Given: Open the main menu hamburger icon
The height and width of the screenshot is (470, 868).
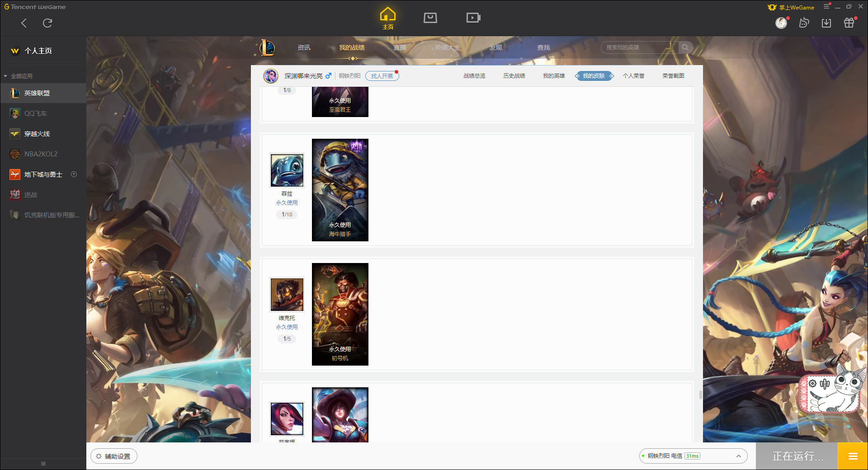Looking at the screenshot, I should [x=826, y=6].
